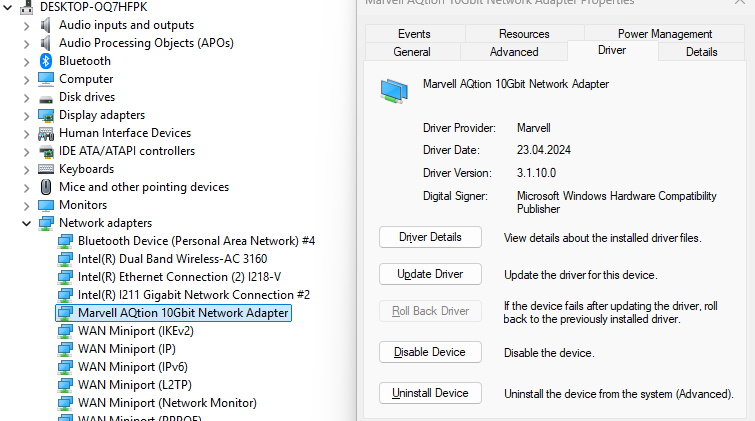Select WAN Miniport (L2TP) entry

pyautogui.click(x=135, y=385)
